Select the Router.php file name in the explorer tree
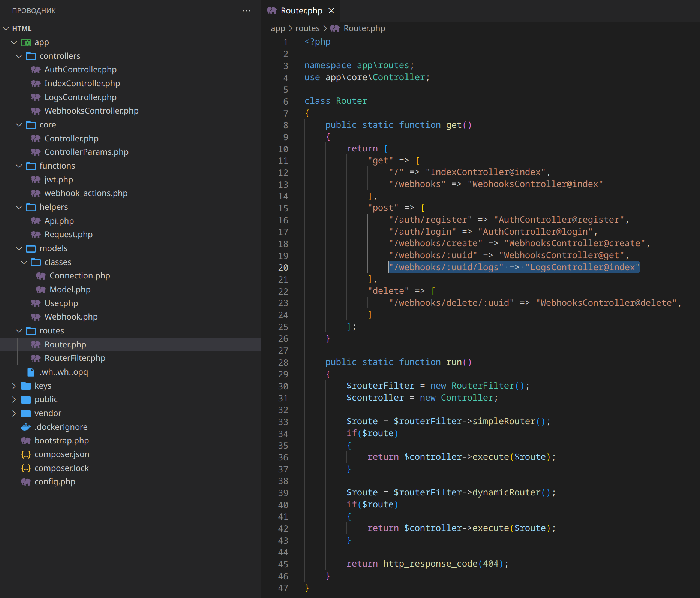 click(65, 345)
